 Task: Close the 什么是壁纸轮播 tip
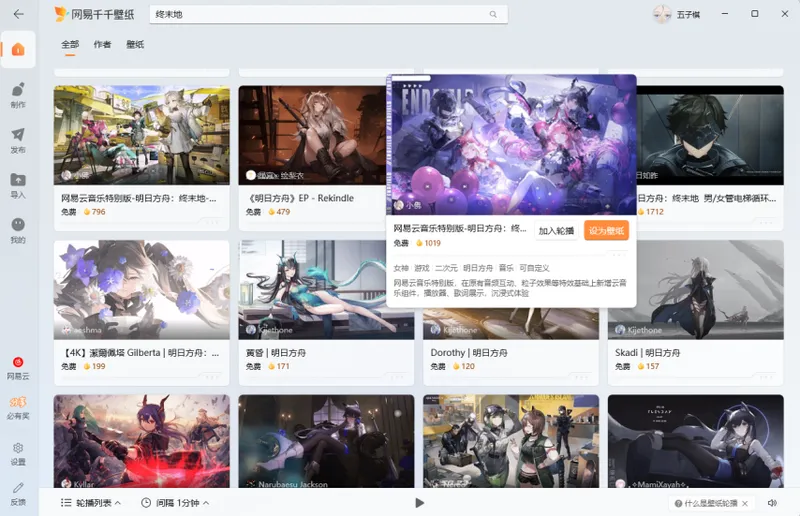pos(745,503)
